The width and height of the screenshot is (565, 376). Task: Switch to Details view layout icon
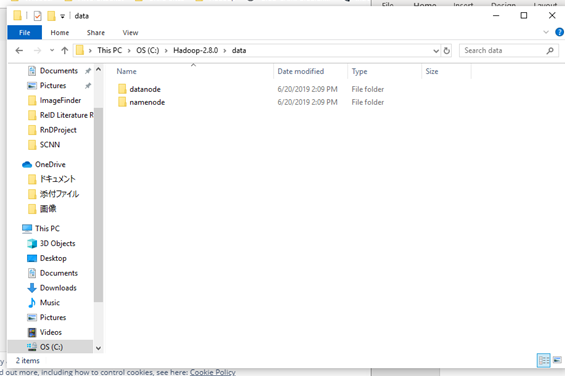(x=543, y=360)
